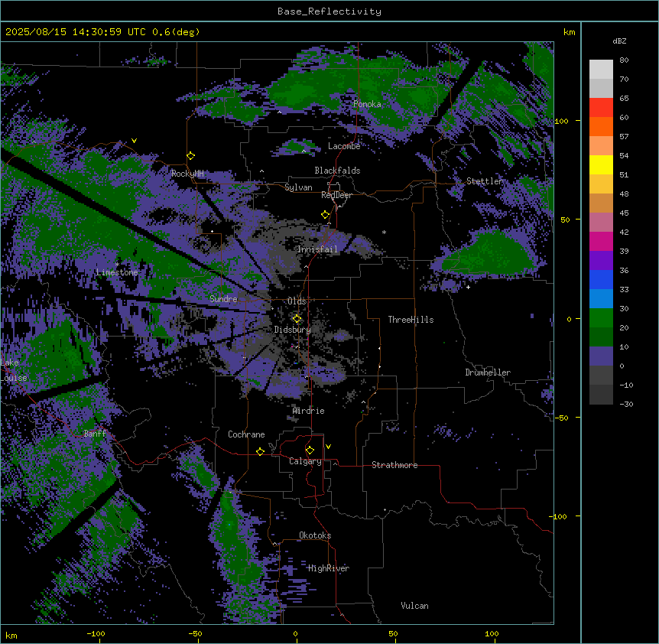Image resolution: width=659 pixels, height=644 pixels.
Task: Click the RockyMH label
Action: 187,174
